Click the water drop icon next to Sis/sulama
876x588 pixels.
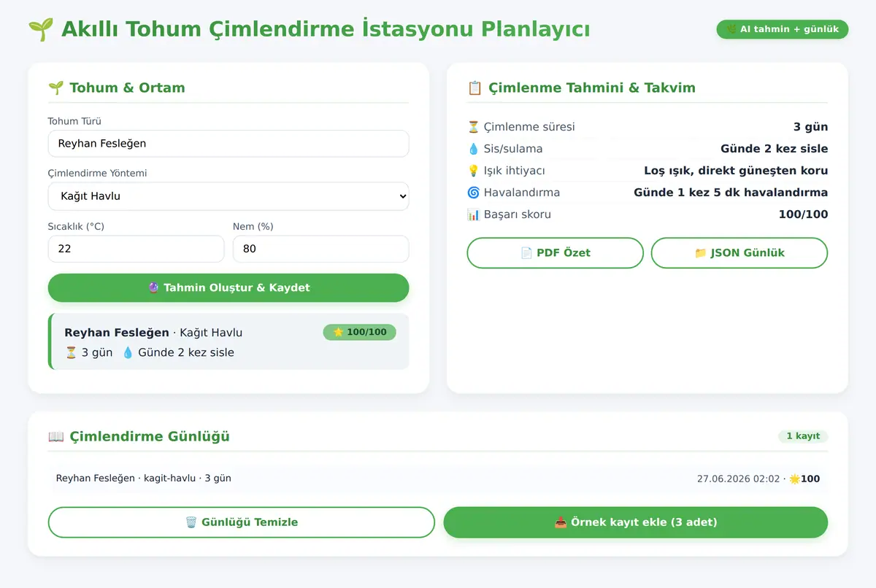point(473,149)
